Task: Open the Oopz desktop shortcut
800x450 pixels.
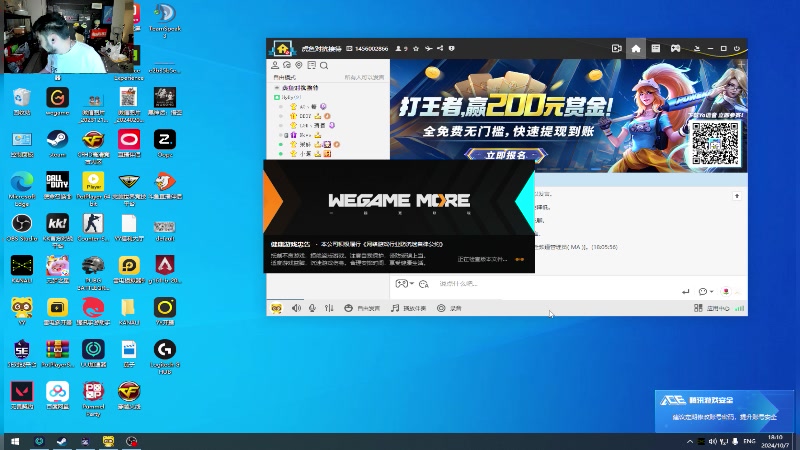Action: (165, 143)
